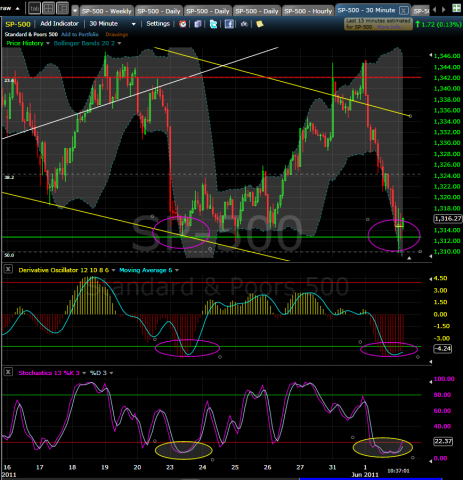Select the side-panel layout icon
The image size is (463, 480).
[62, 8]
